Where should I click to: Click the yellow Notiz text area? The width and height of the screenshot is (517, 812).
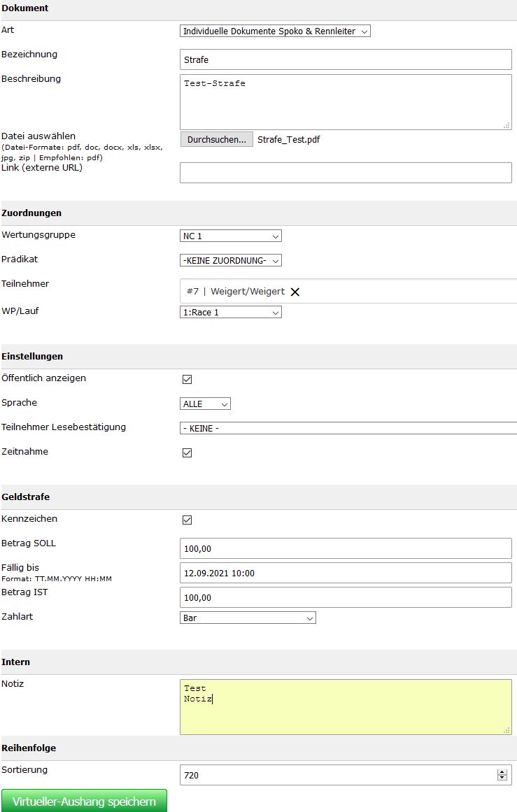pyautogui.click(x=346, y=707)
